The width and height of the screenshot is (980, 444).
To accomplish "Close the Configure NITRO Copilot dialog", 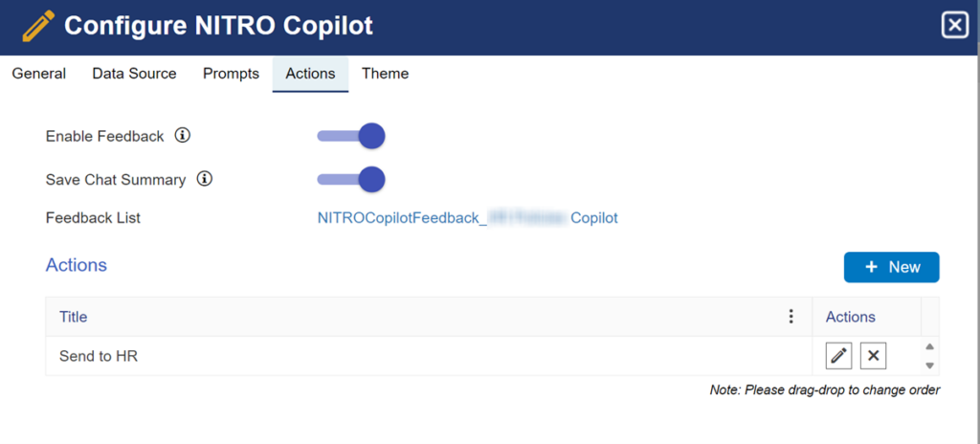I will tap(954, 26).
